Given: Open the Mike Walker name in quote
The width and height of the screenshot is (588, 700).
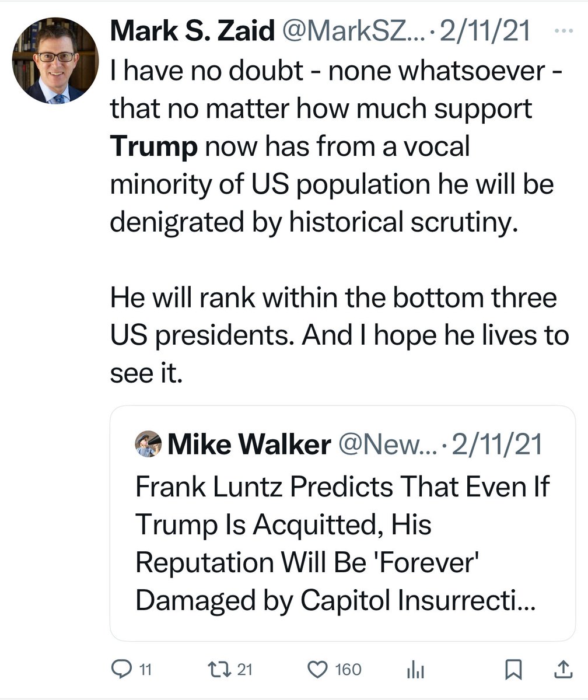Looking at the screenshot, I should [248, 445].
